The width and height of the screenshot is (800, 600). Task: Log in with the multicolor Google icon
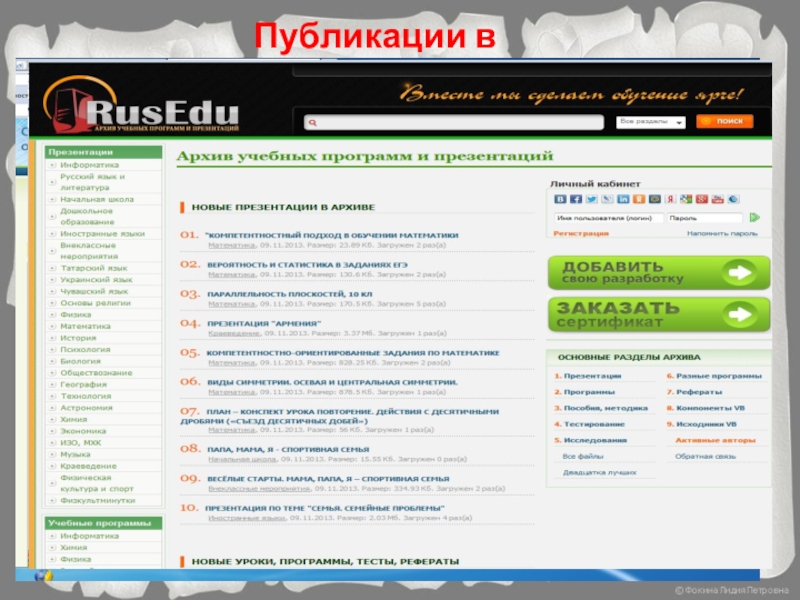tap(686, 199)
